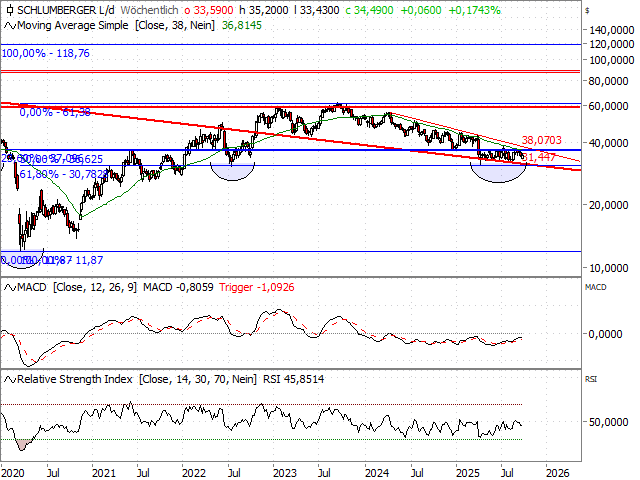The width and height of the screenshot is (640, 480).
Task: Click the 20,0000 price axis label
Action: coord(608,205)
